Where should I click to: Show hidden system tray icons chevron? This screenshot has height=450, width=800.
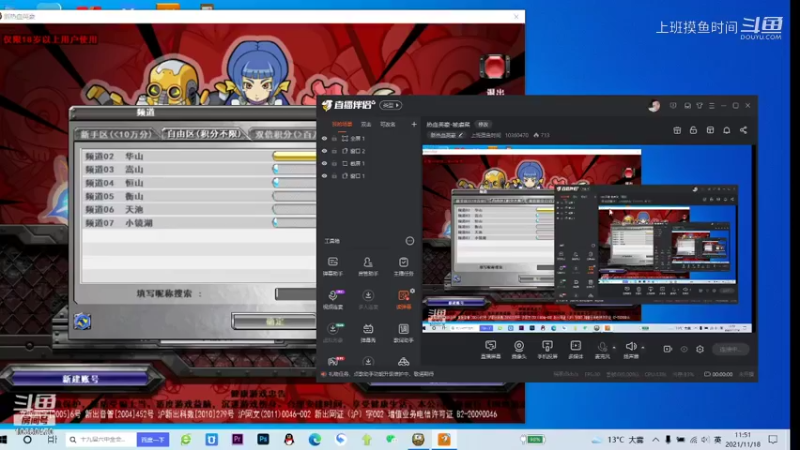656,439
